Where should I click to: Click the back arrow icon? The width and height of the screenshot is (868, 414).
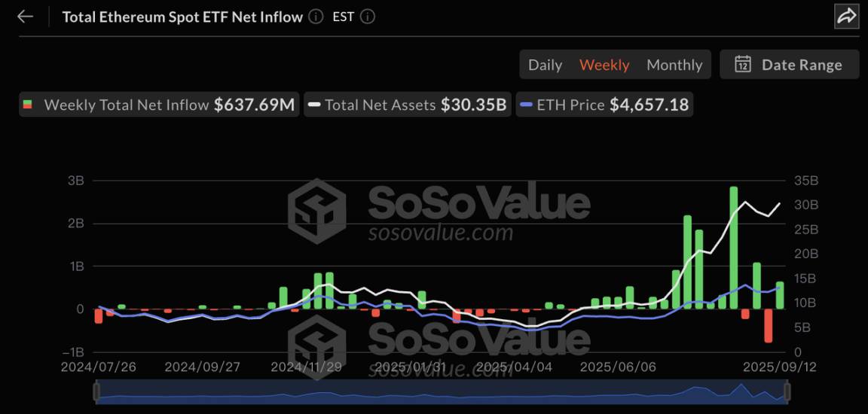26,17
